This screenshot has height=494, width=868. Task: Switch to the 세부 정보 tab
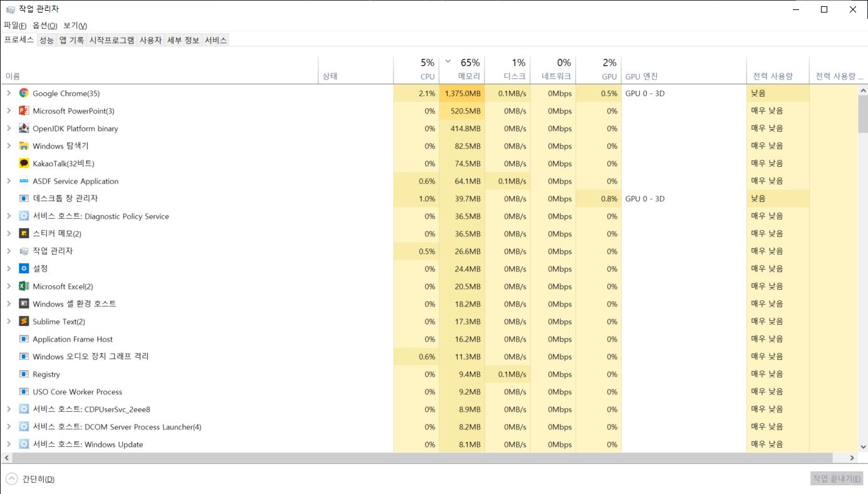(x=183, y=40)
